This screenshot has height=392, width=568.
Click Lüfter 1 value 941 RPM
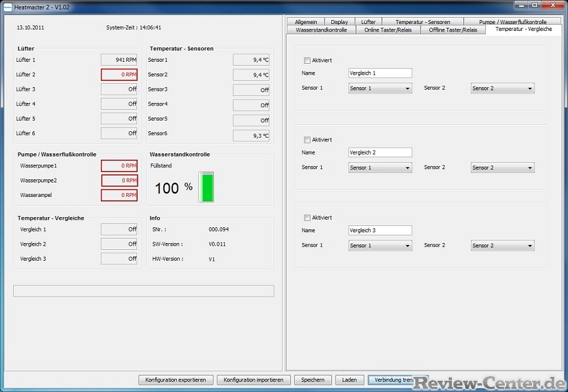coord(119,60)
